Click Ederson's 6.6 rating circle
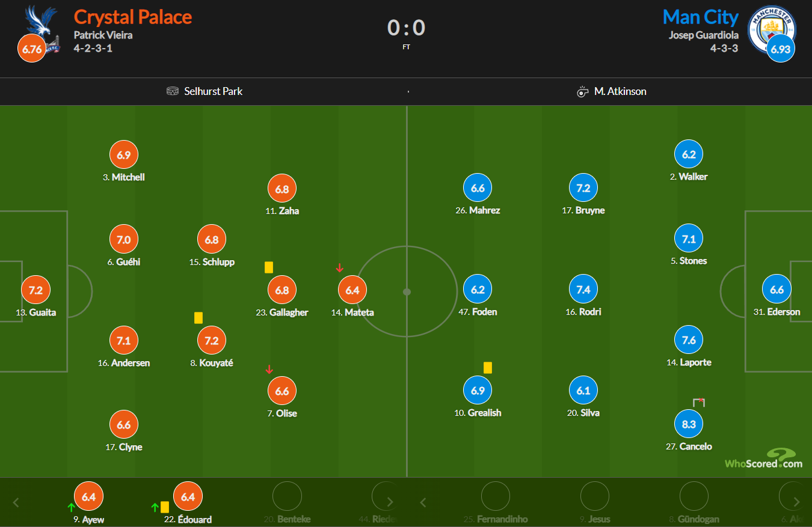This screenshot has height=527, width=812. point(777,290)
